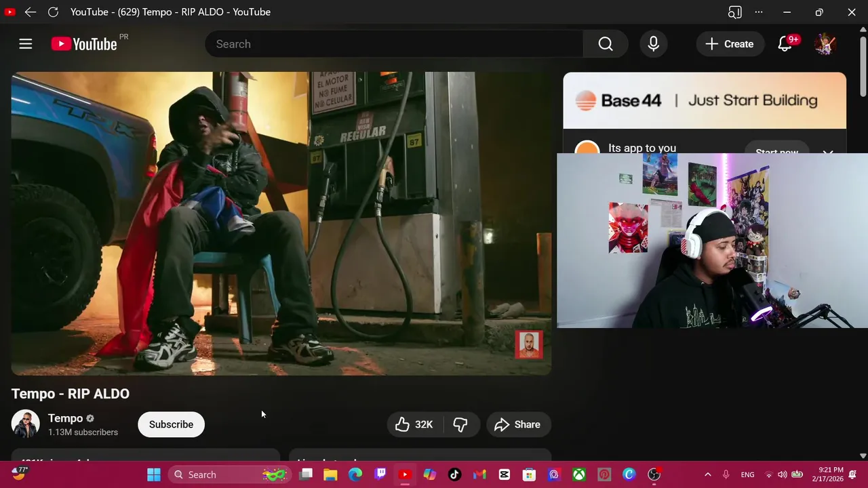Open the Base 44 ad banner
Screen dimensions: 868x488
(x=705, y=100)
